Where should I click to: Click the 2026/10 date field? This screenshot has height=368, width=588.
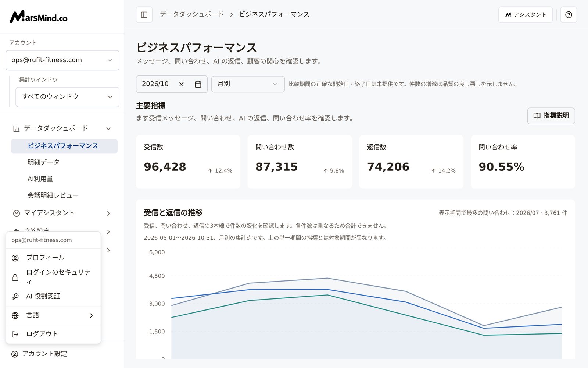[172, 84]
